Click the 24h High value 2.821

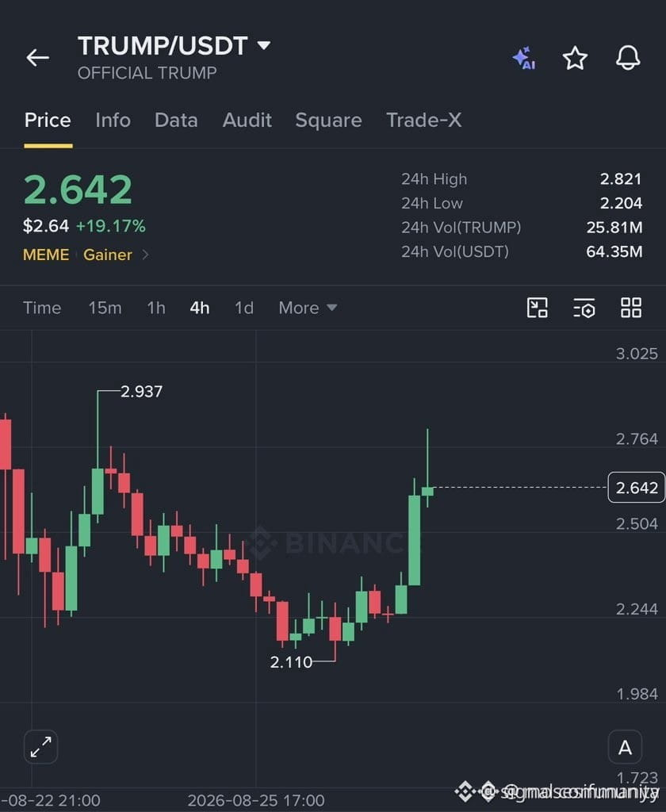pyautogui.click(x=621, y=179)
